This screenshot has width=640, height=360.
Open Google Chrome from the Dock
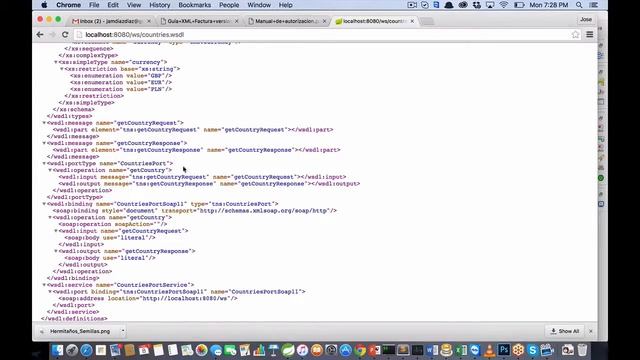tap(360, 350)
